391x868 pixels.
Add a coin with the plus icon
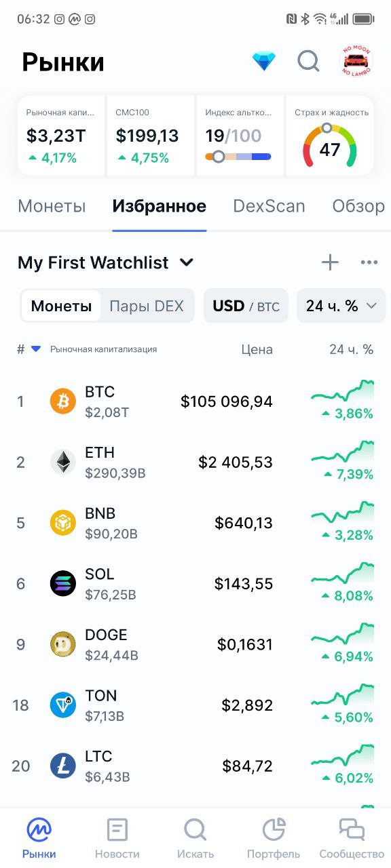[330, 262]
